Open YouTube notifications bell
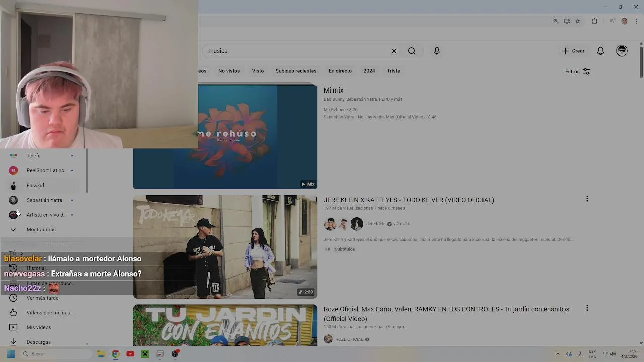Image resolution: width=644 pixels, height=362 pixels. click(600, 51)
